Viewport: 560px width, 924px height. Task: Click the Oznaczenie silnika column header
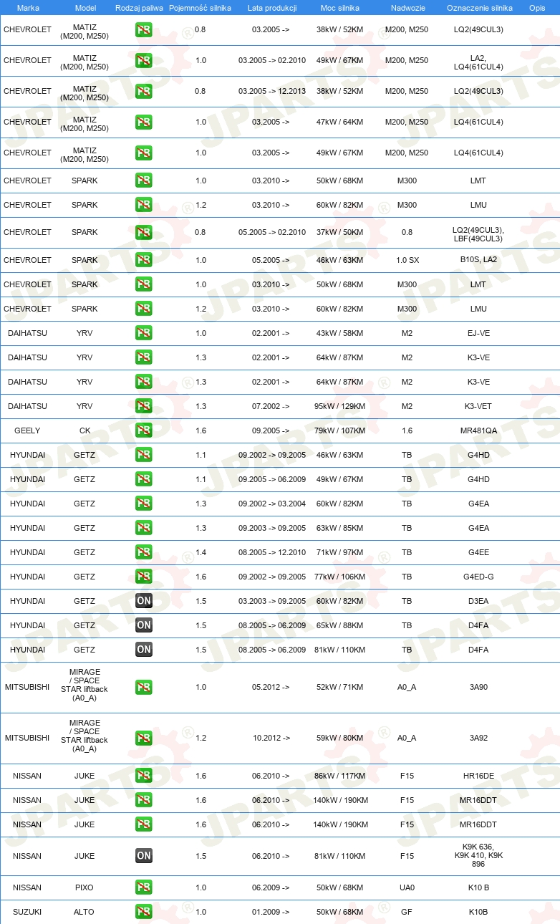point(480,7)
